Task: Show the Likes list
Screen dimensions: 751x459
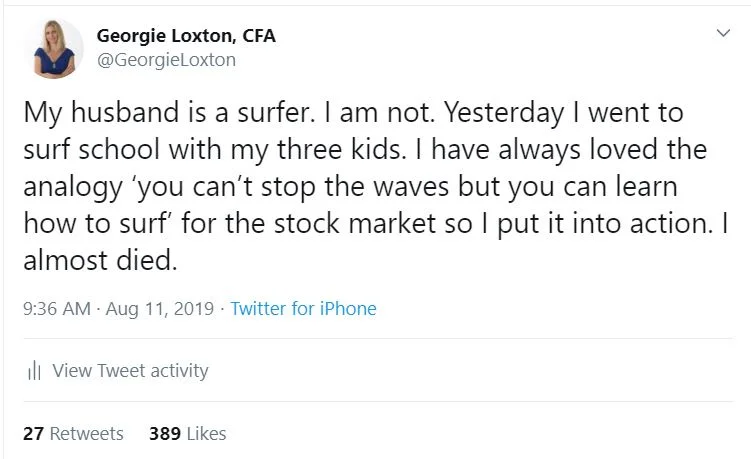Action: (206, 434)
